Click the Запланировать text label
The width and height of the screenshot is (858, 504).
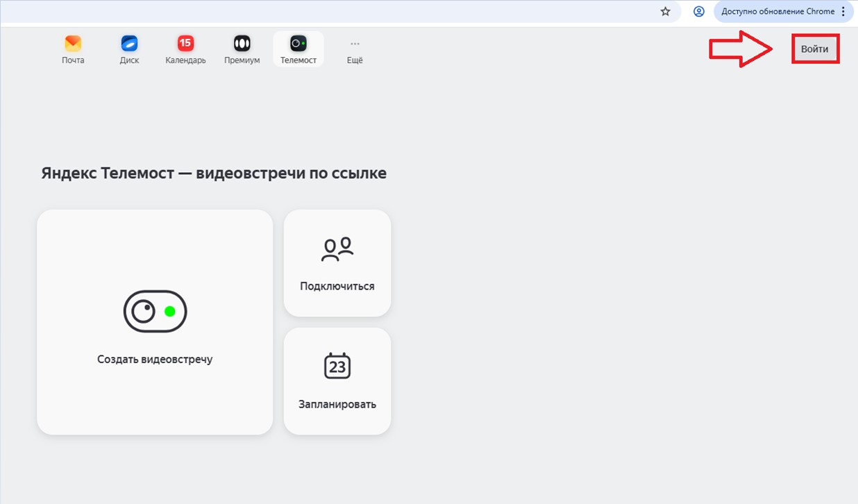337,404
